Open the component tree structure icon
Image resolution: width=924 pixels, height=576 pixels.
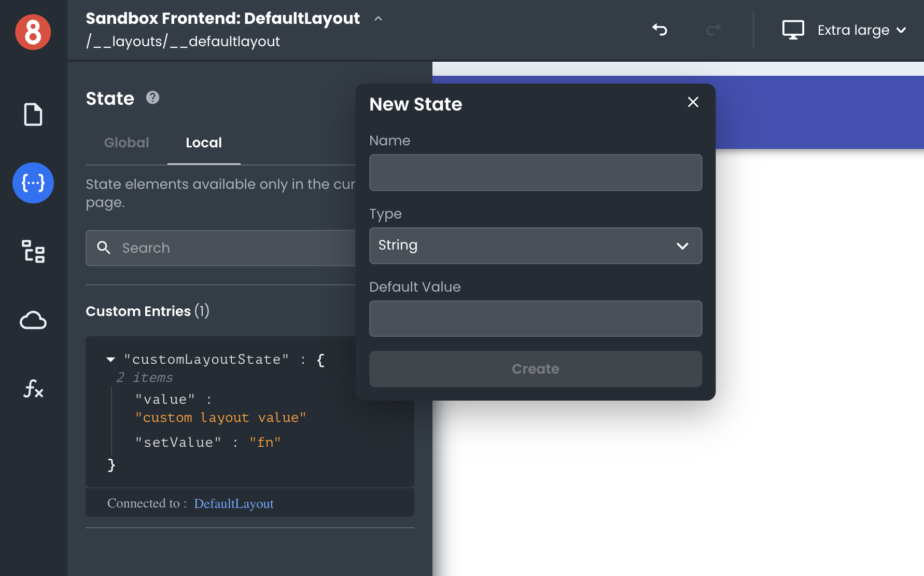point(33,251)
